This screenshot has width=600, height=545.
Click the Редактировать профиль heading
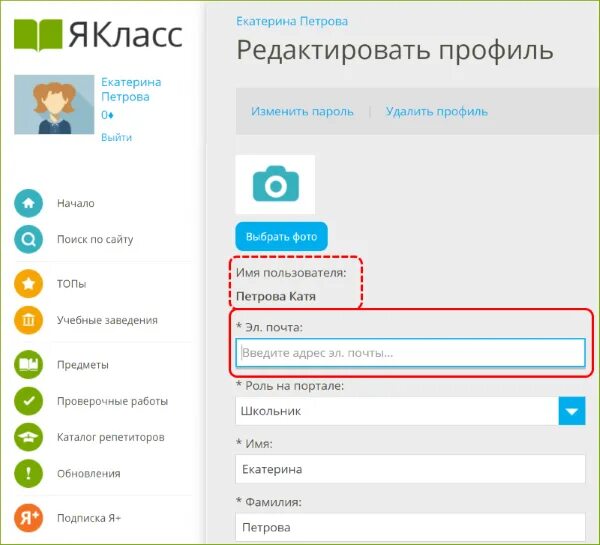[395, 51]
